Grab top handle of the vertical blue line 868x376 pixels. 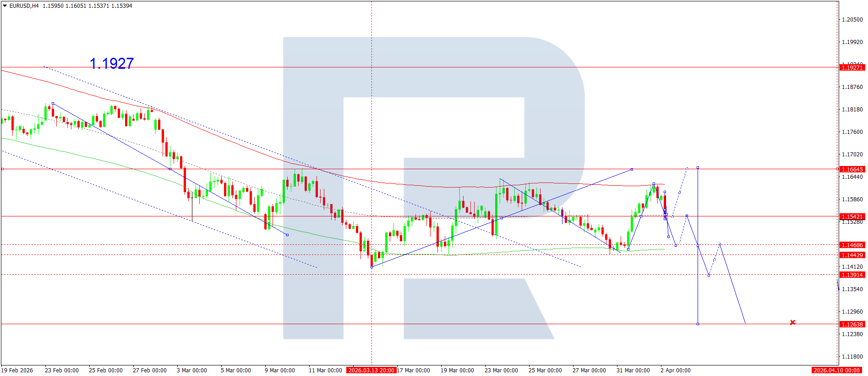[x=698, y=168]
